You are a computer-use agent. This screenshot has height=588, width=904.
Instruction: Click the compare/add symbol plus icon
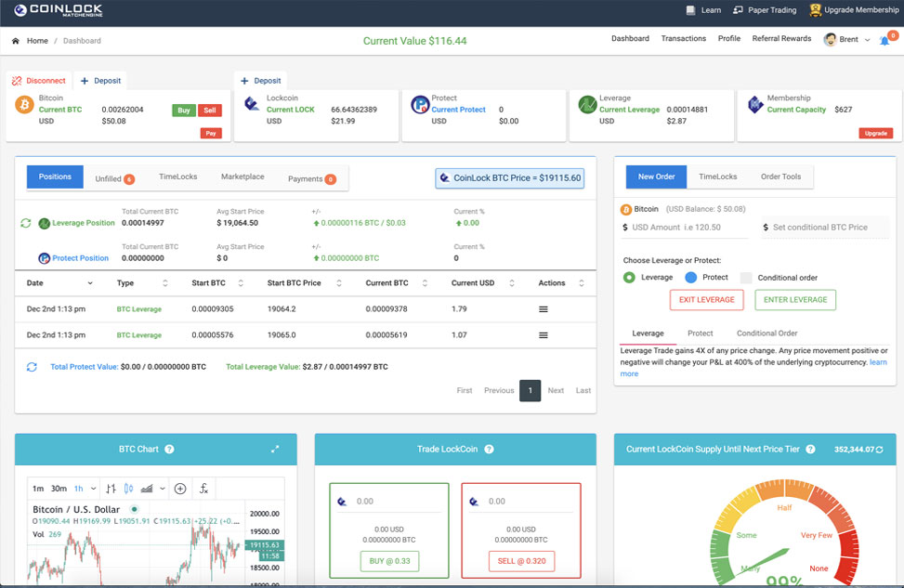coord(180,489)
